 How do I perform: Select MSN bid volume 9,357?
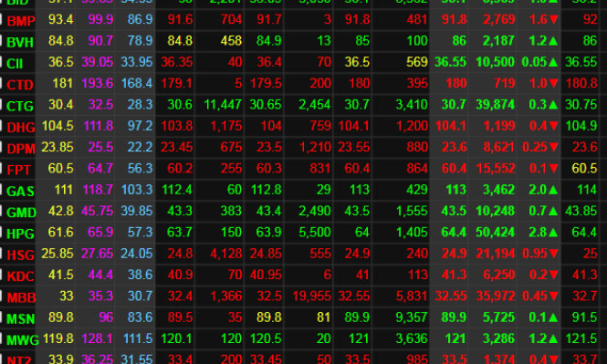coord(412,317)
